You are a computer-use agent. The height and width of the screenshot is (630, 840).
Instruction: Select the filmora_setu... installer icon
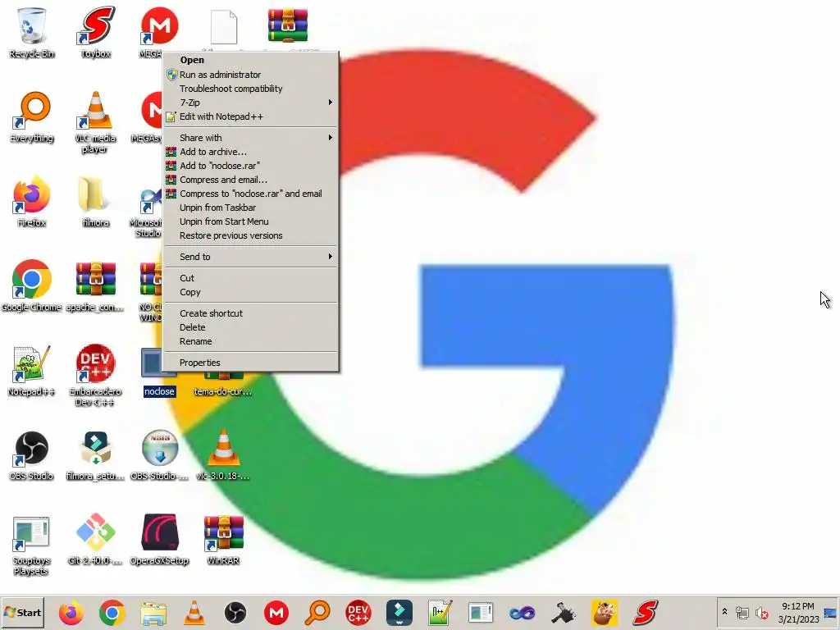click(95, 455)
